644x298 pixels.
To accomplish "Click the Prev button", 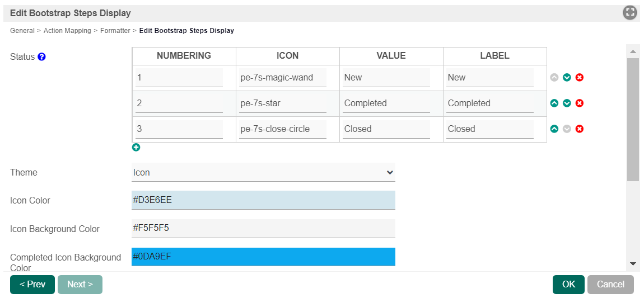I will [x=32, y=285].
